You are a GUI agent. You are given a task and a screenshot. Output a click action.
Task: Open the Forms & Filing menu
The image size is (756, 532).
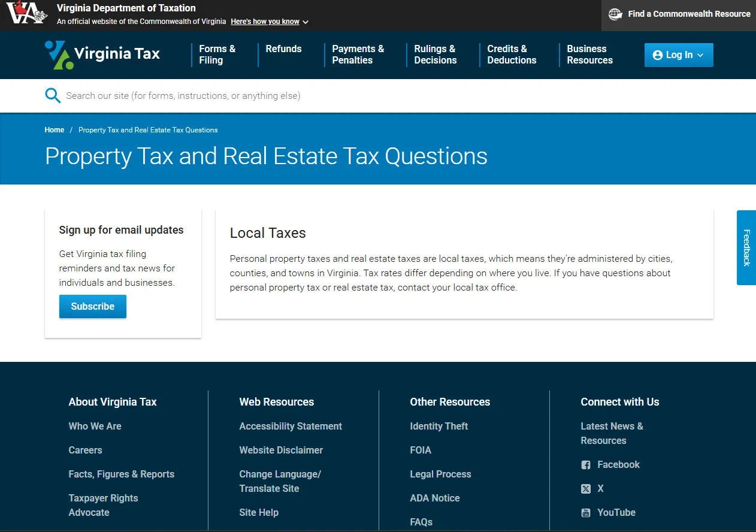click(x=217, y=55)
